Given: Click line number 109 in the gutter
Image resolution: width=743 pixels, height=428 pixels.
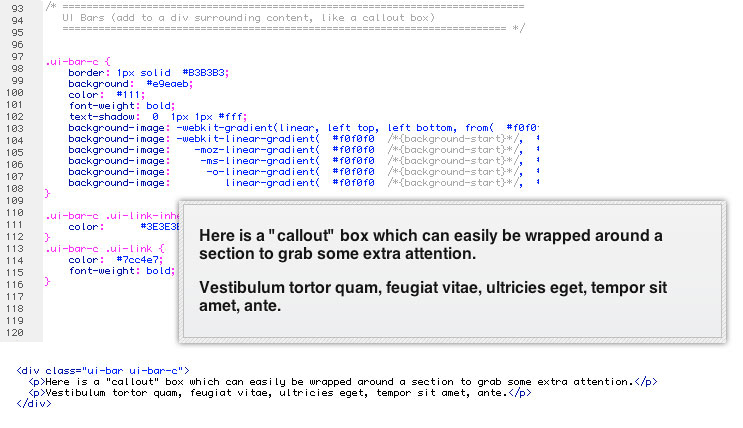Looking at the screenshot, I should click(x=15, y=200).
